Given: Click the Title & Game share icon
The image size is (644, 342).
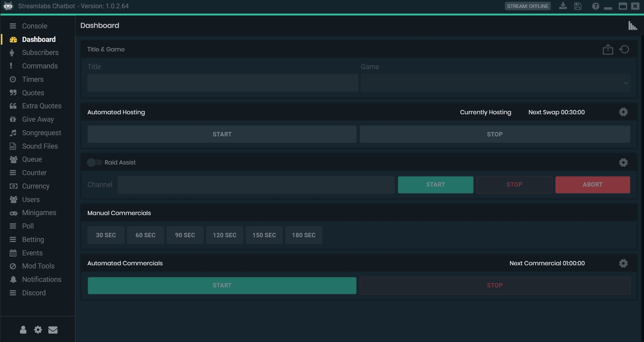Looking at the screenshot, I should point(608,49).
